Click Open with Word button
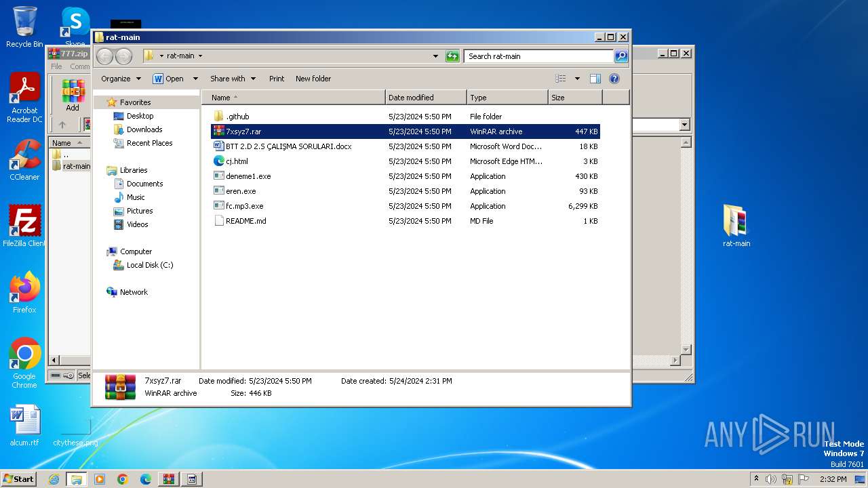Screen dimensions: 868x488 (x=168, y=79)
